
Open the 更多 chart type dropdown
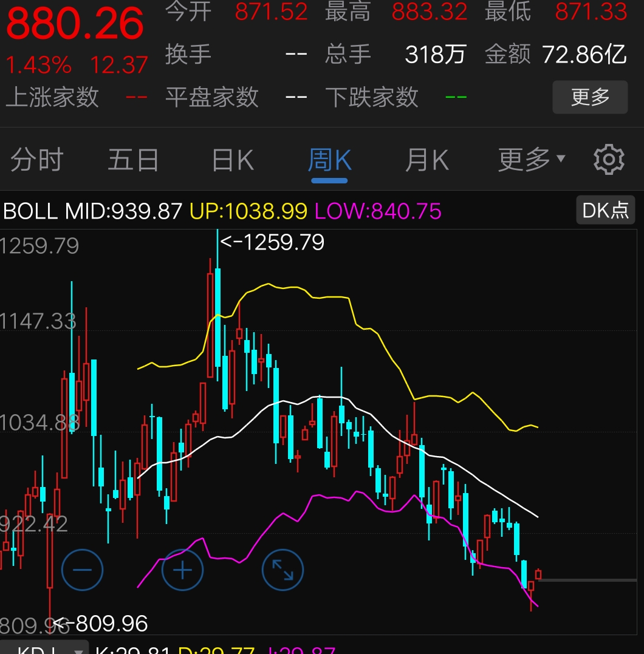click(x=528, y=160)
